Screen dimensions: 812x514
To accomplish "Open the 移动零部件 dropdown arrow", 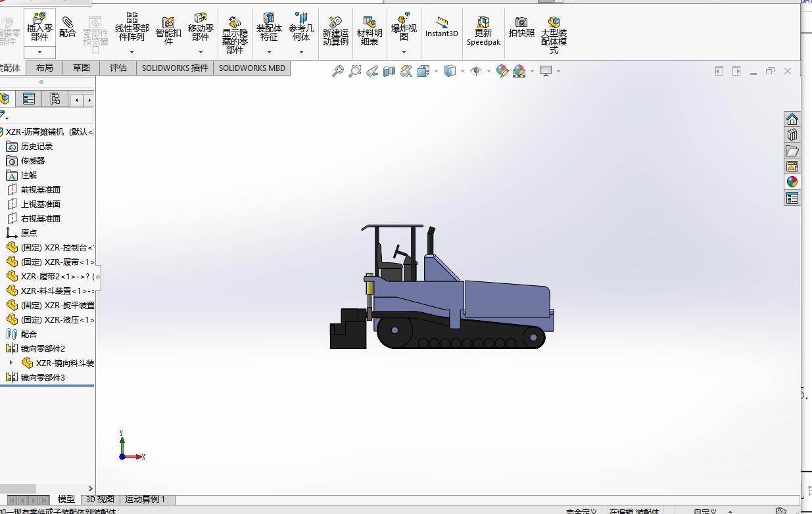I will point(201,52).
